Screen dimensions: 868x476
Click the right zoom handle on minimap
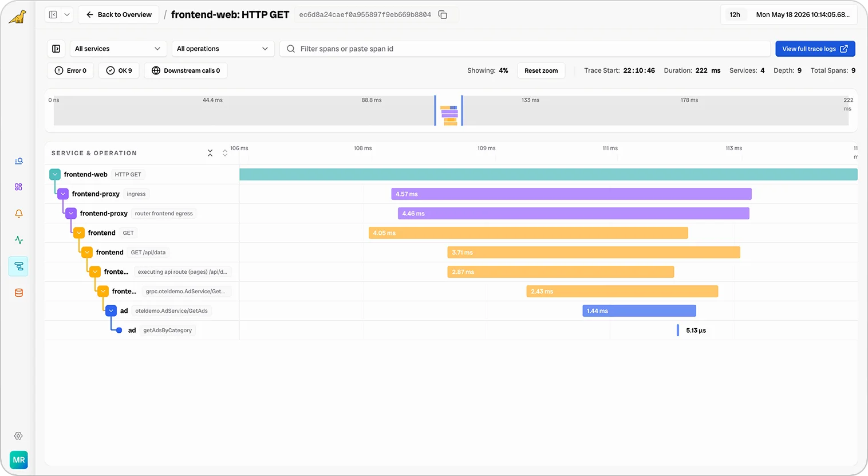click(x=462, y=111)
